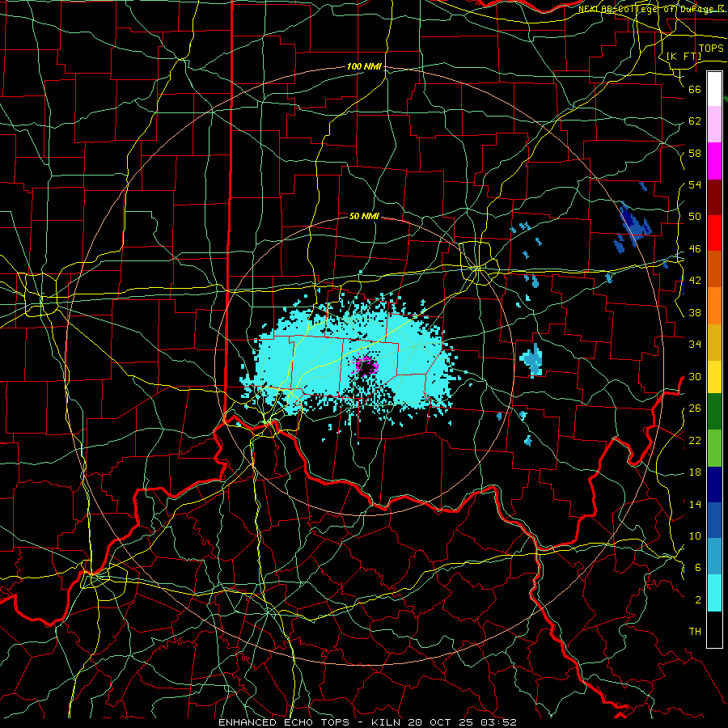Click the steel blue swatch between 6 and 10
This screenshot has width=728, height=728.
(x=714, y=557)
